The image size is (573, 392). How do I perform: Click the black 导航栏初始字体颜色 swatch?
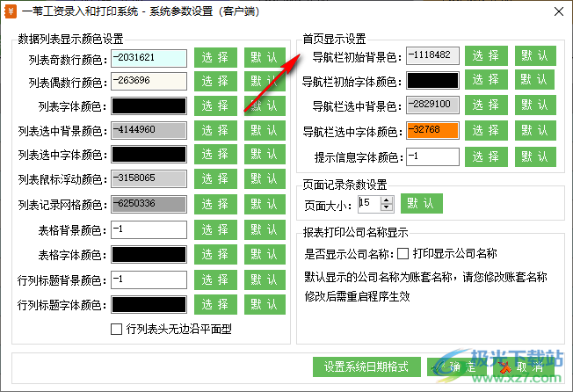[432, 80]
